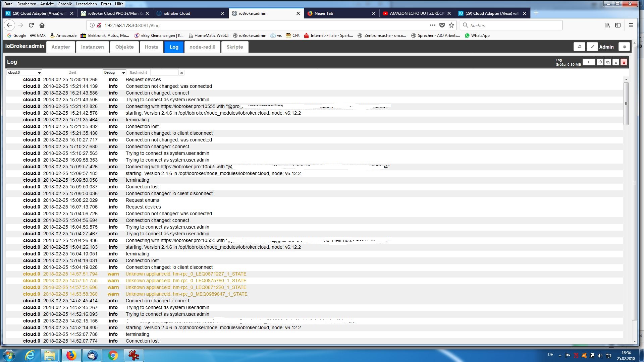Open the Firefox library icon
This screenshot has width=644, height=362.
607,25
